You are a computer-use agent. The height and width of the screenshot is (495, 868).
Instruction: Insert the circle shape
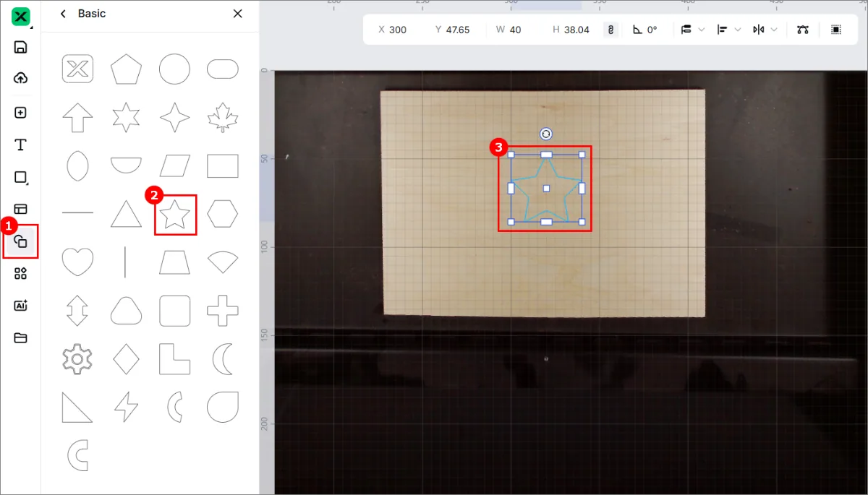click(x=174, y=69)
